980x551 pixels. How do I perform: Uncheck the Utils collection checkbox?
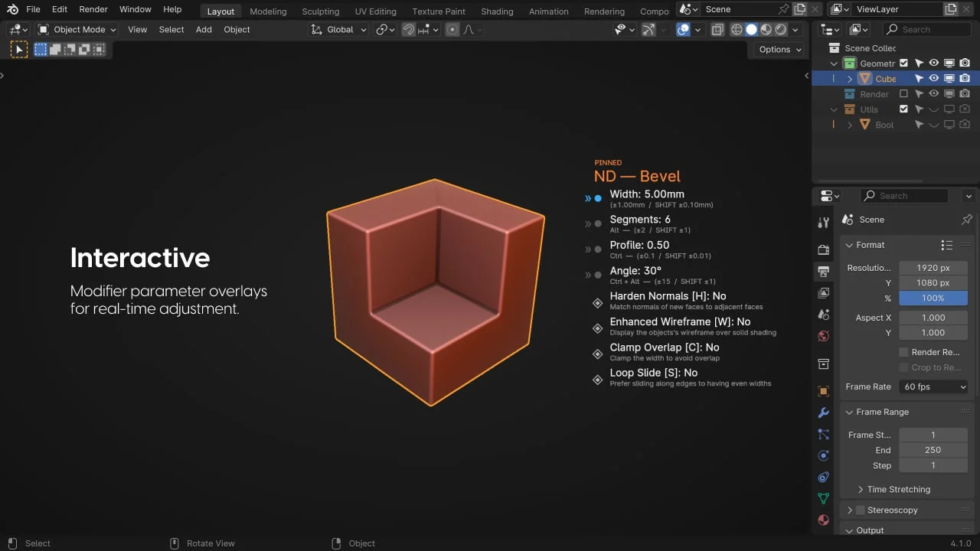point(905,109)
